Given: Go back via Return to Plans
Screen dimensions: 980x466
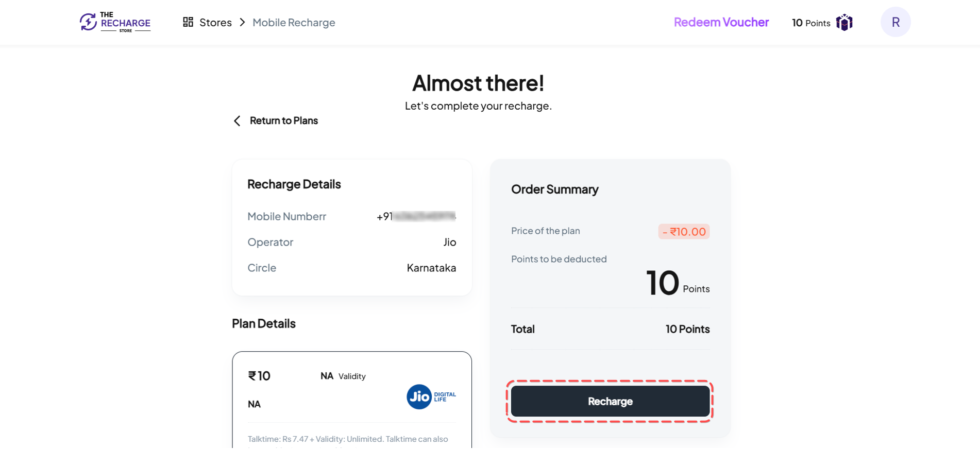Looking at the screenshot, I should [284, 120].
